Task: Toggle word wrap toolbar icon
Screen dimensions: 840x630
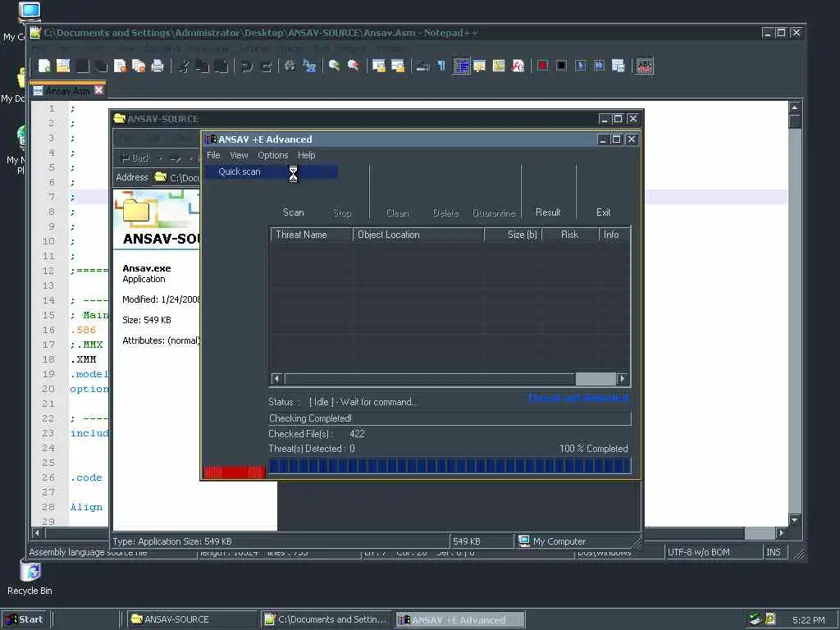Action: point(422,66)
